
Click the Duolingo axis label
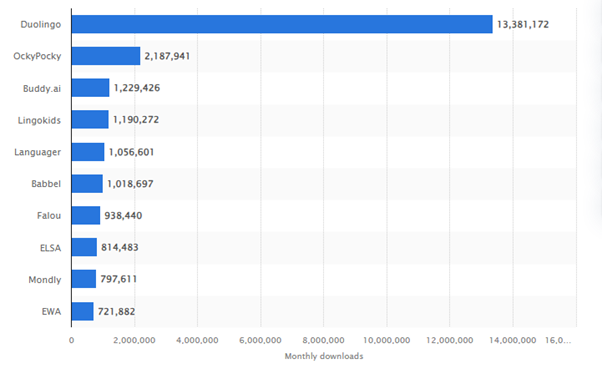point(41,25)
